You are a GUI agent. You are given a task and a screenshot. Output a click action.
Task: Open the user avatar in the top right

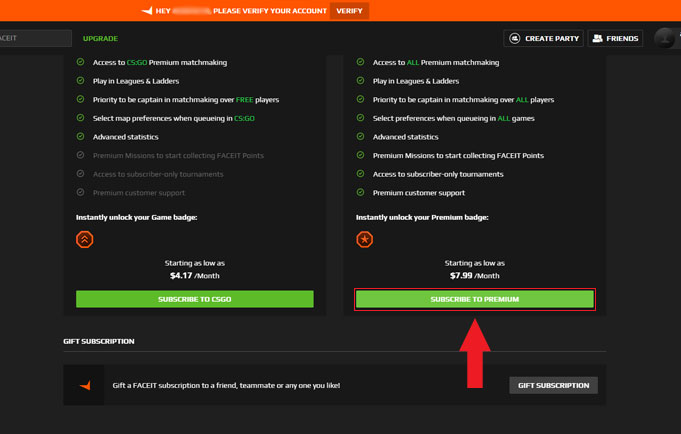tap(666, 38)
